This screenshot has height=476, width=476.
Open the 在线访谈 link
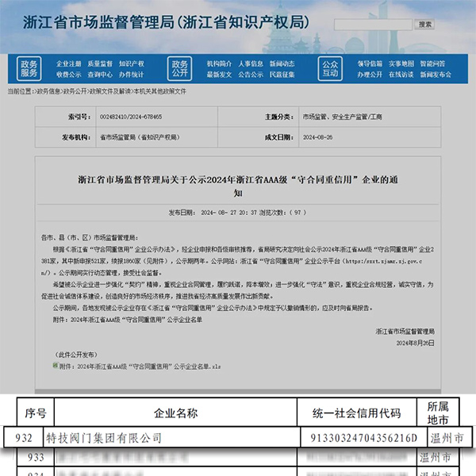(401, 75)
